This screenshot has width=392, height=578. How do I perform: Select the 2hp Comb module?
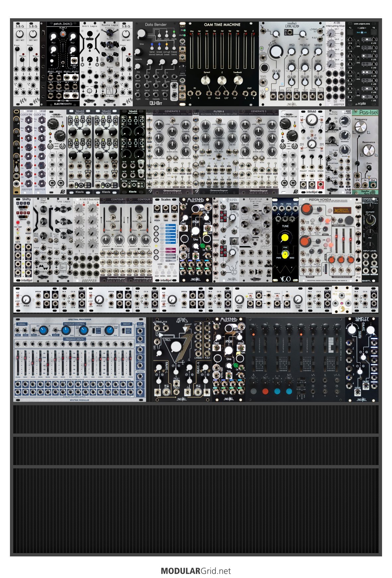(358, 240)
